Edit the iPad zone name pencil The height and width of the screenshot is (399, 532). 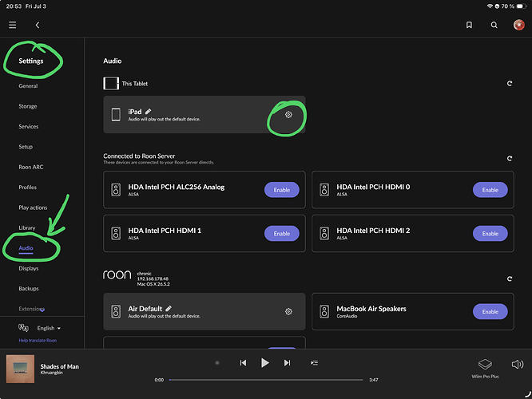[149, 111]
